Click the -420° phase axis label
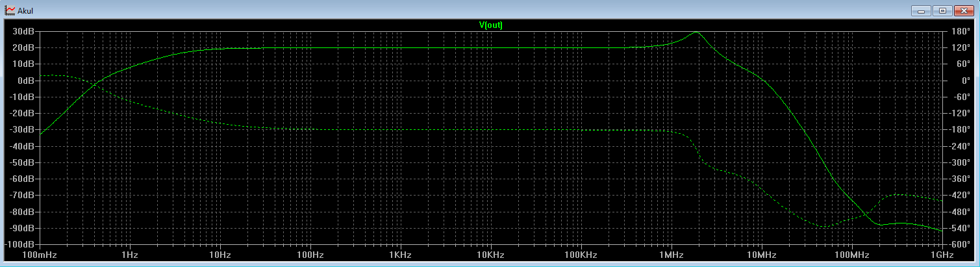 point(959,195)
